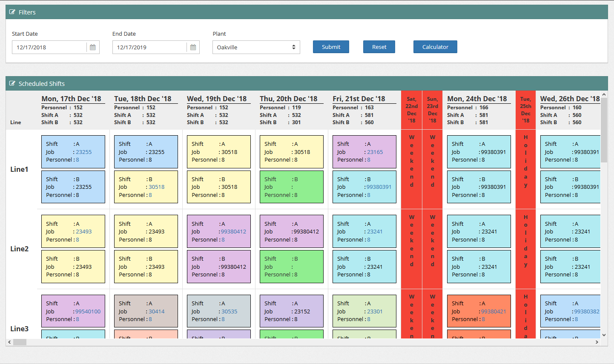Open job 99540100 link in Line3 Monday

[x=88, y=311]
